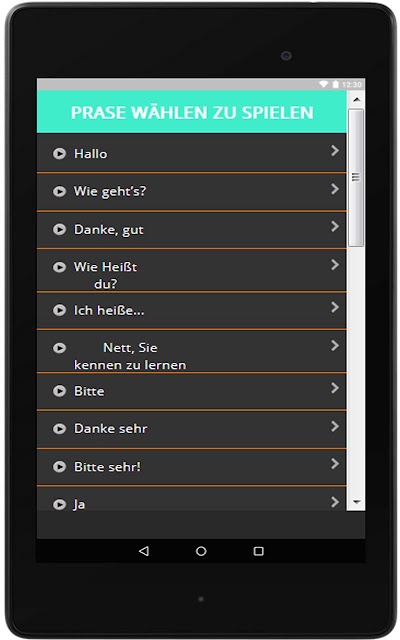This screenshot has height=640, width=400.
Task: Click the scrollbar thumb handle
Action: [x=356, y=177]
